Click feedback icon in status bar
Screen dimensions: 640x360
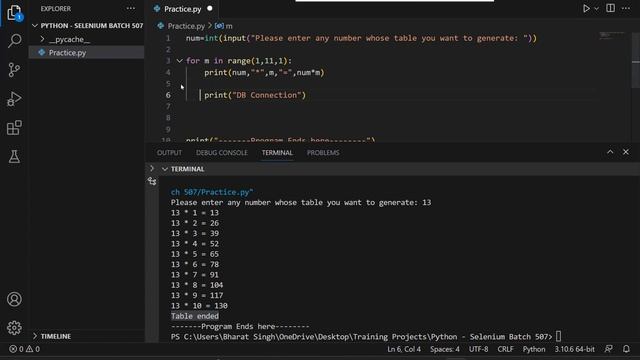(609, 349)
